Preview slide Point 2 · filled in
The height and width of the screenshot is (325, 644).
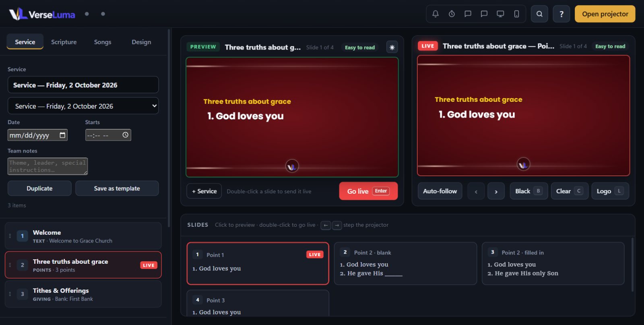click(x=553, y=263)
